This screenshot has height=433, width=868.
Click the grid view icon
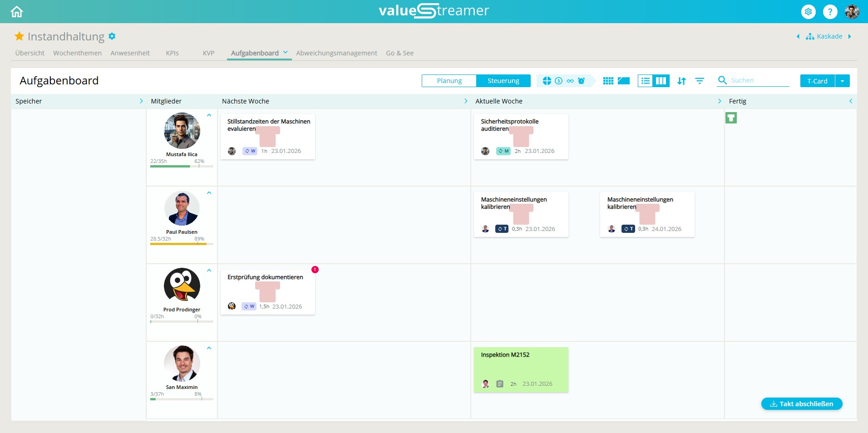click(x=608, y=81)
